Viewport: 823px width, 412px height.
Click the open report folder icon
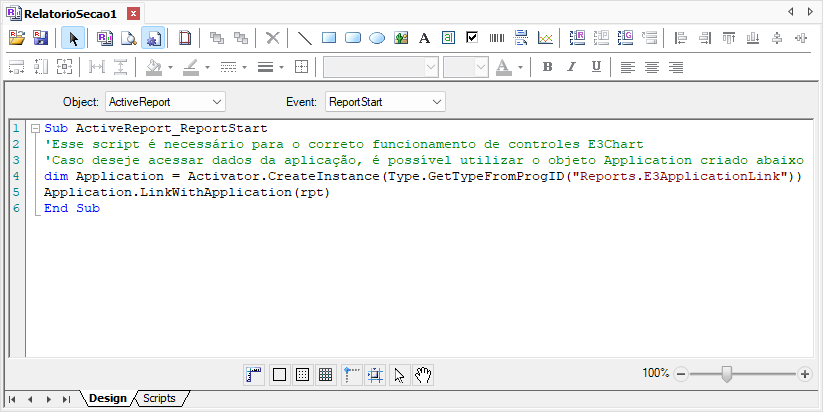tap(16, 38)
